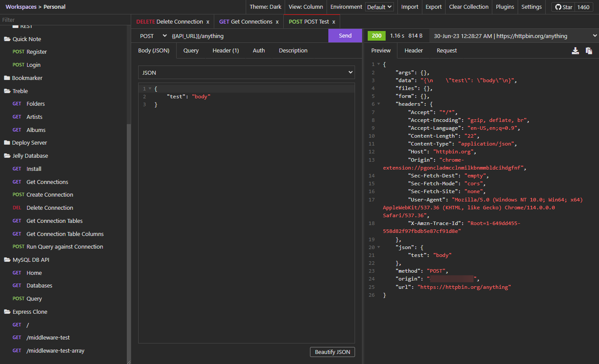
Task: Click the Express Clone folder icon
Action: coord(7,312)
